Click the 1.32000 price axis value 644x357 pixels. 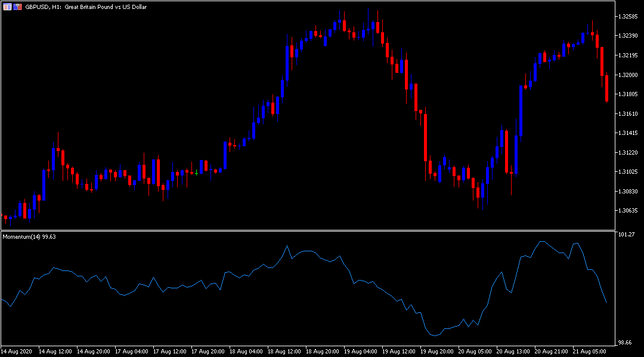[627, 75]
